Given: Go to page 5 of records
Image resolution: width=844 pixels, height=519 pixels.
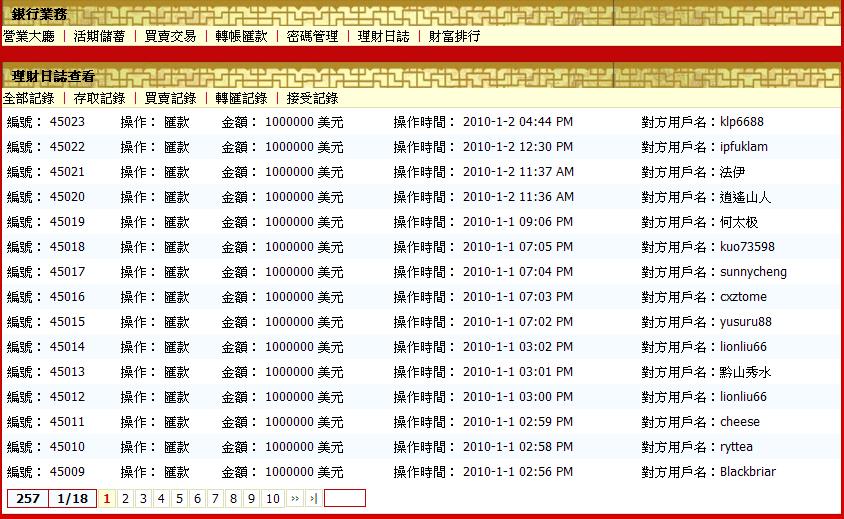Looking at the screenshot, I should pos(179,498).
